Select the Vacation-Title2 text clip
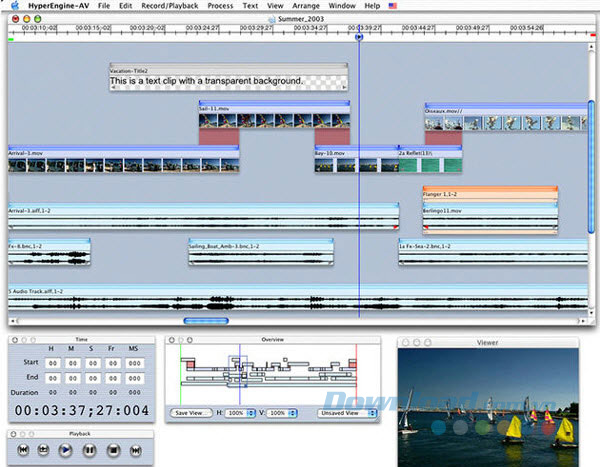600x467 pixels. coord(228,77)
